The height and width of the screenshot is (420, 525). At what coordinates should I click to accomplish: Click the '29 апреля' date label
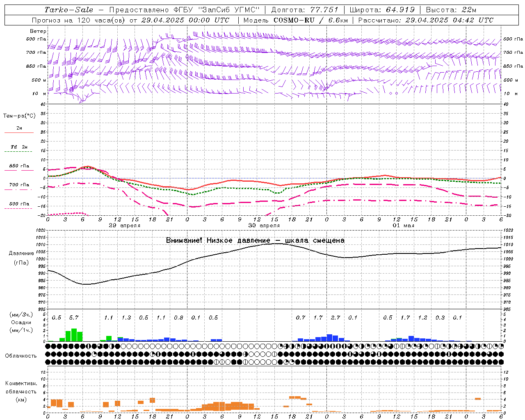click(124, 225)
